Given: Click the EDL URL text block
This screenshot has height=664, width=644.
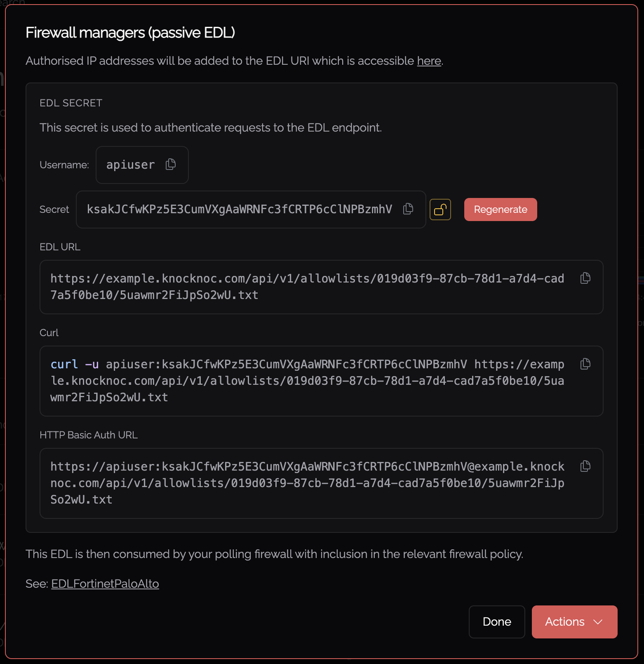Looking at the screenshot, I should [x=307, y=287].
